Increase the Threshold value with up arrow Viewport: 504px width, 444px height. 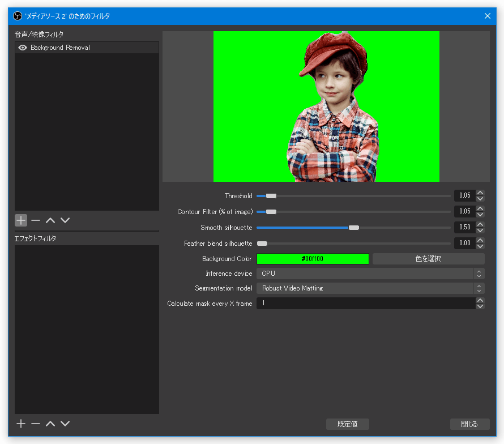480,193
